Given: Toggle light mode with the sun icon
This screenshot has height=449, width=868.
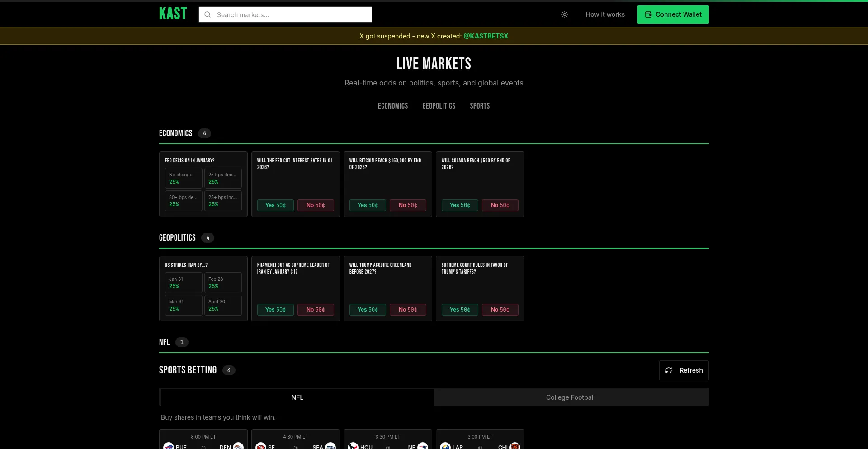Looking at the screenshot, I should click(564, 14).
